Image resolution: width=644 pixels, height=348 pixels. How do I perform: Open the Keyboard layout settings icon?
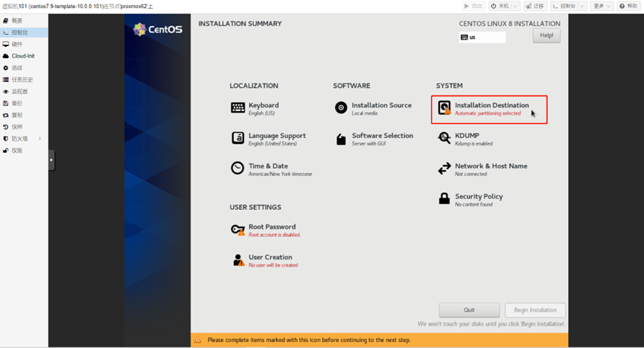coord(237,108)
